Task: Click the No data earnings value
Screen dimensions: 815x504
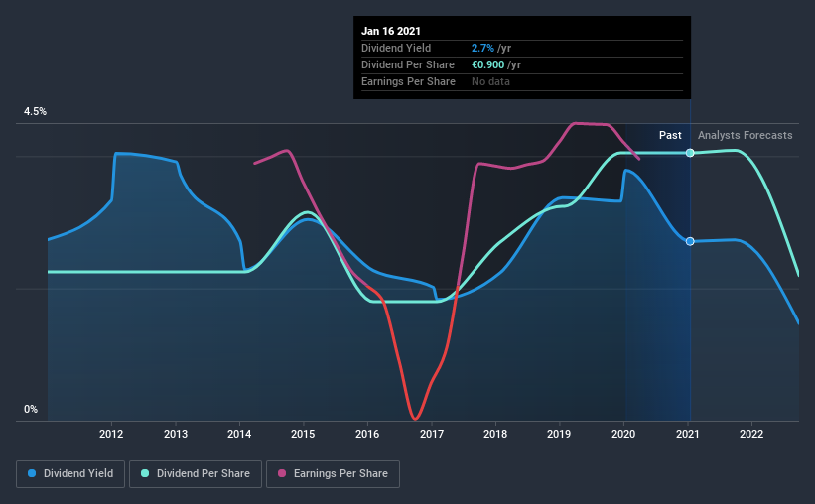Action: pos(490,81)
